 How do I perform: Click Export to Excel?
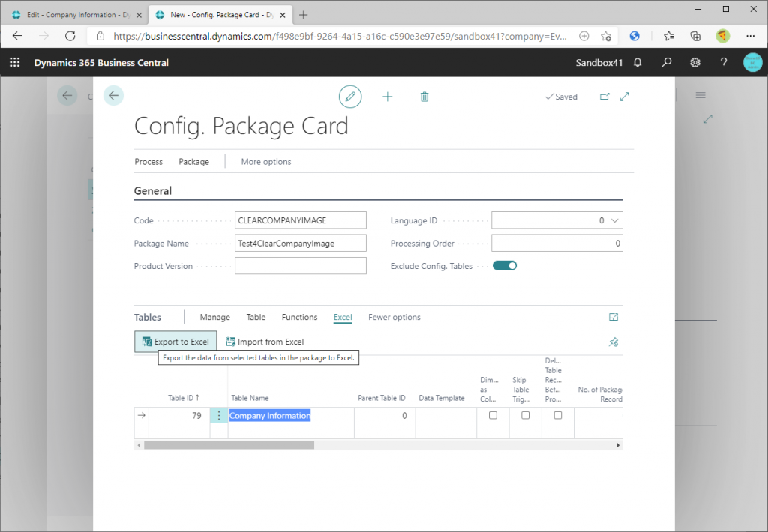tap(175, 342)
